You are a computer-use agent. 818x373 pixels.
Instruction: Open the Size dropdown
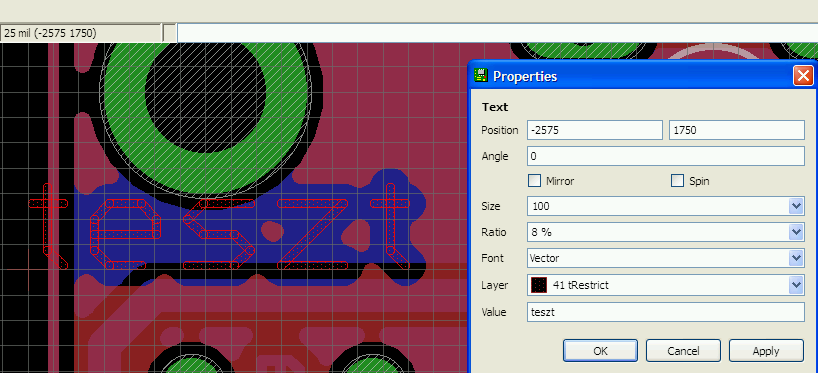[x=796, y=206]
